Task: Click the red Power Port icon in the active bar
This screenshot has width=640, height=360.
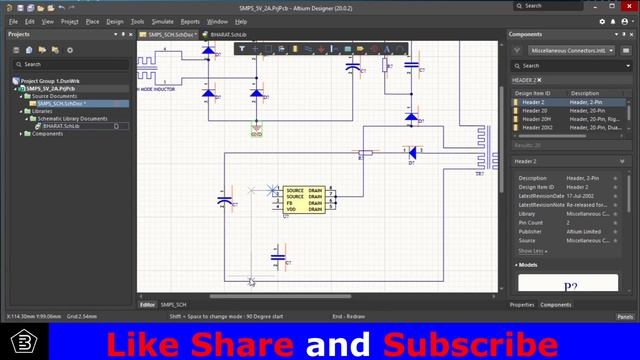Action: coord(321,49)
